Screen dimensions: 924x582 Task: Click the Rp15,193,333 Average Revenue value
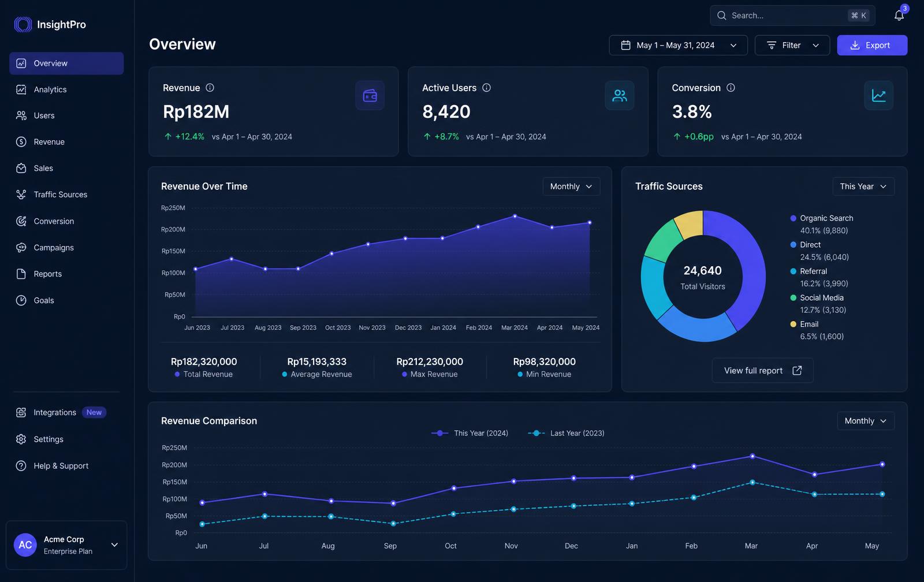point(316,361)
